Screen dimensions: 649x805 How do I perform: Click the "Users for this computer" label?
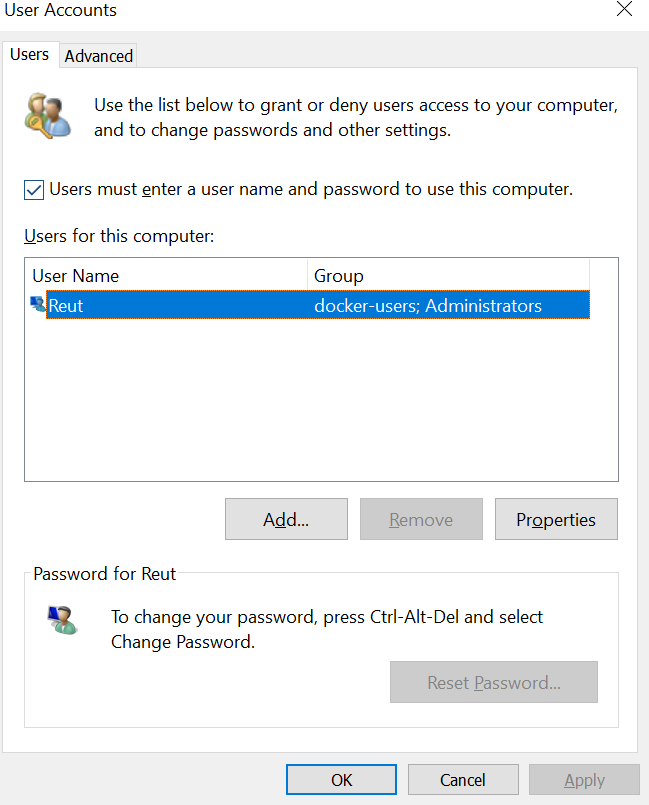click(120, 237)
